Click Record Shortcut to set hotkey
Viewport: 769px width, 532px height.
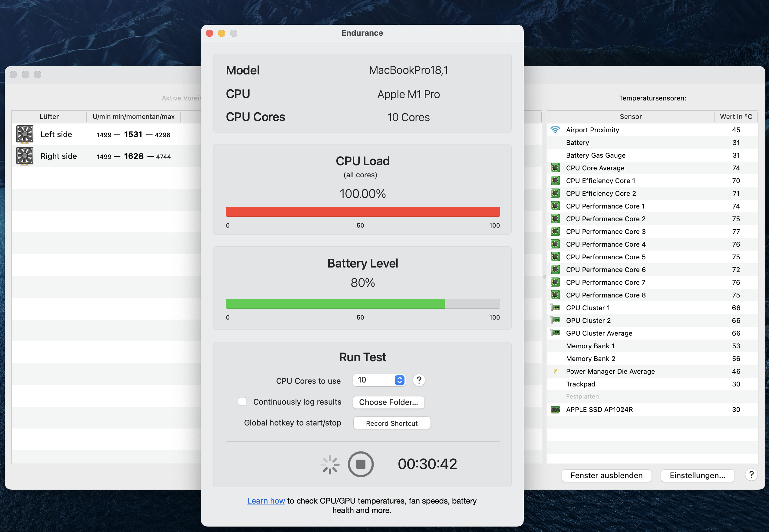click(390, 423)
